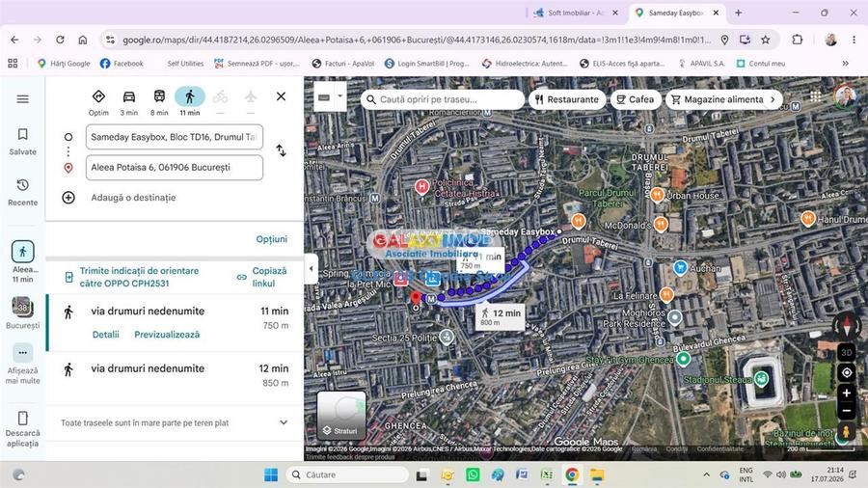
Task: Open a new browser tab
Action: click(739, 13)
